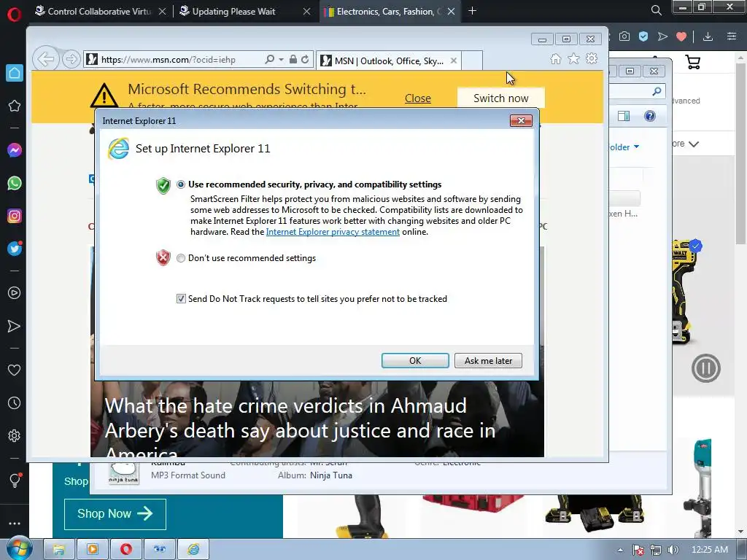The height and width of the screenshot is (560, 747).
Task: Open new blank IE tab
Action: (472, 61)
